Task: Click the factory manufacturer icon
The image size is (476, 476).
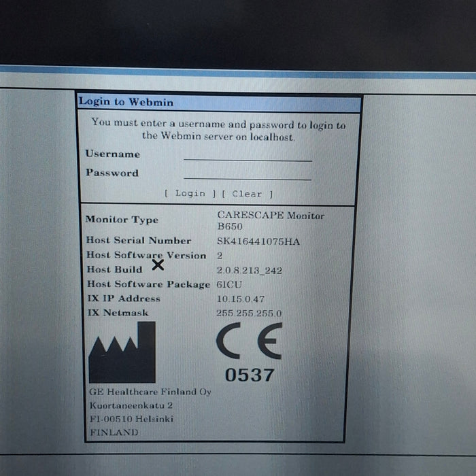Action: point(122,353)
